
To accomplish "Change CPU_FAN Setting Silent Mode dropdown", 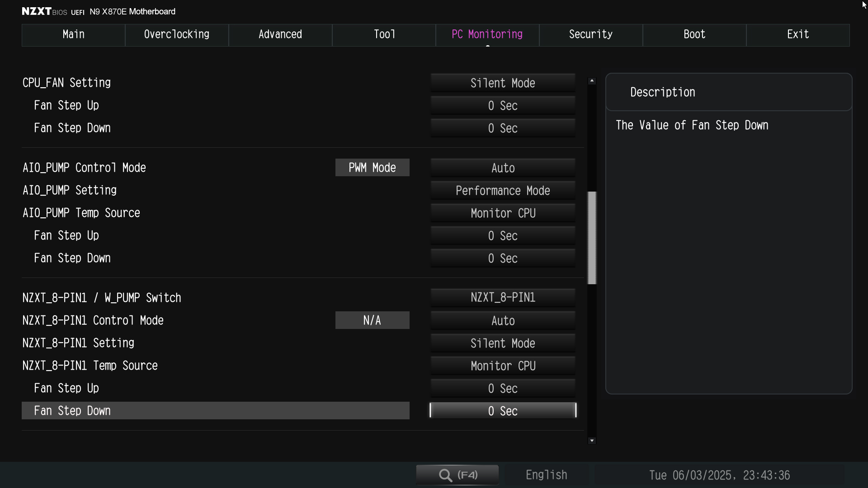I will 503,83.
